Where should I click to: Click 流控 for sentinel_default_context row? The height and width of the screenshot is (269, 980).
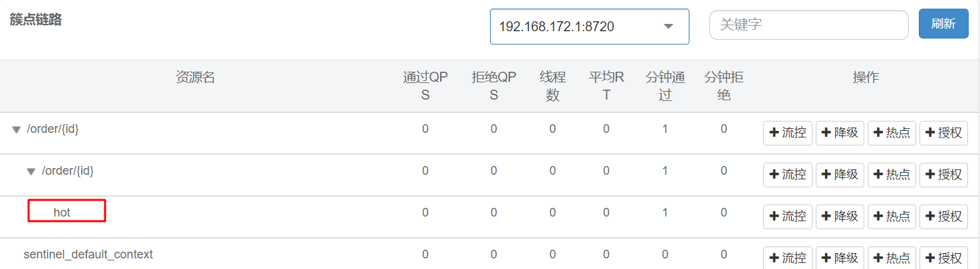787,258
